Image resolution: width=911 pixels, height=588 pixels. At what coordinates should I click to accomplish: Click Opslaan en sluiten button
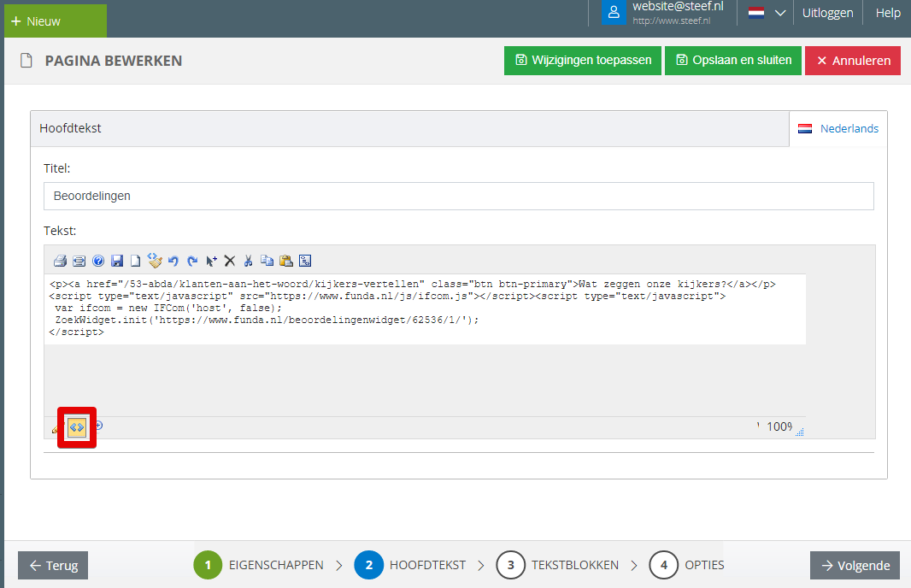[733, 61]
